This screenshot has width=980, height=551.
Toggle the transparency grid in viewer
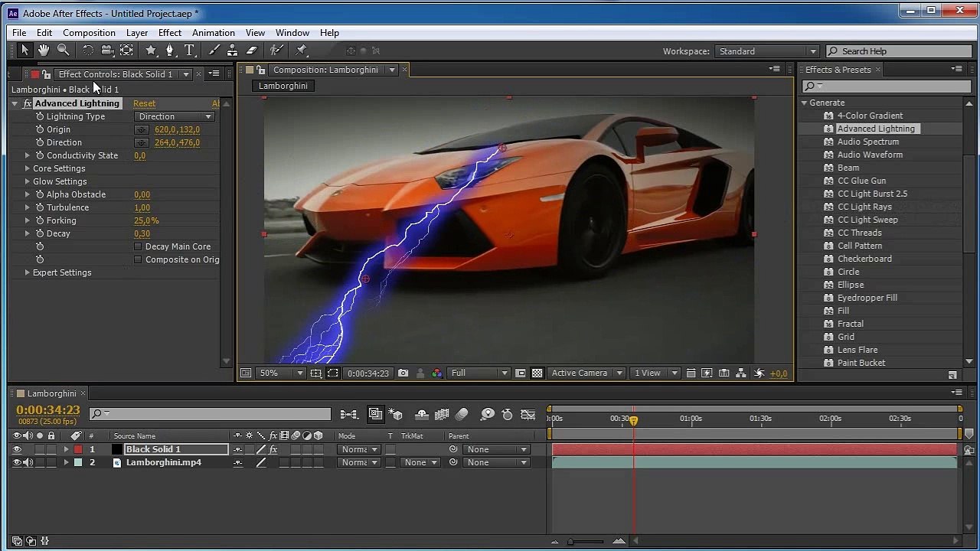pos(537,373)
